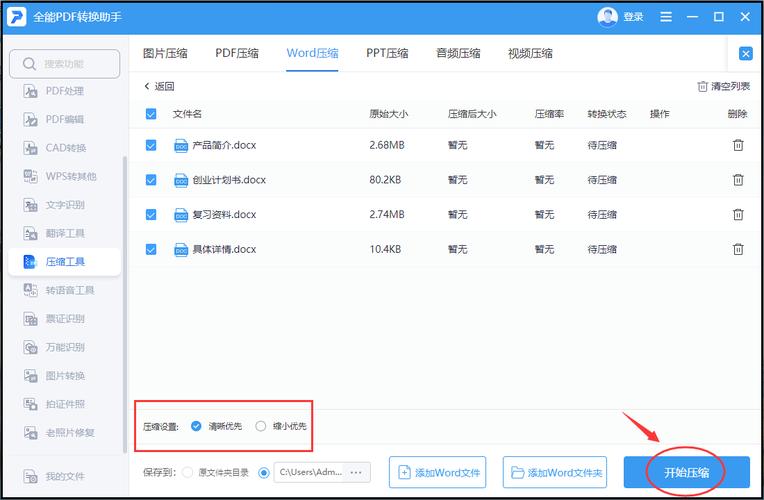Toggle the select-all checkbox in header
This screenshot has height=500, width=764.
click(151, 114)
